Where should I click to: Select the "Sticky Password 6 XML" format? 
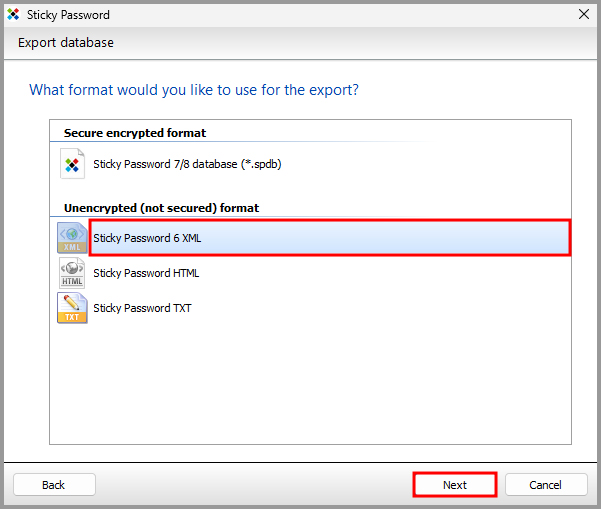[147, 238]
